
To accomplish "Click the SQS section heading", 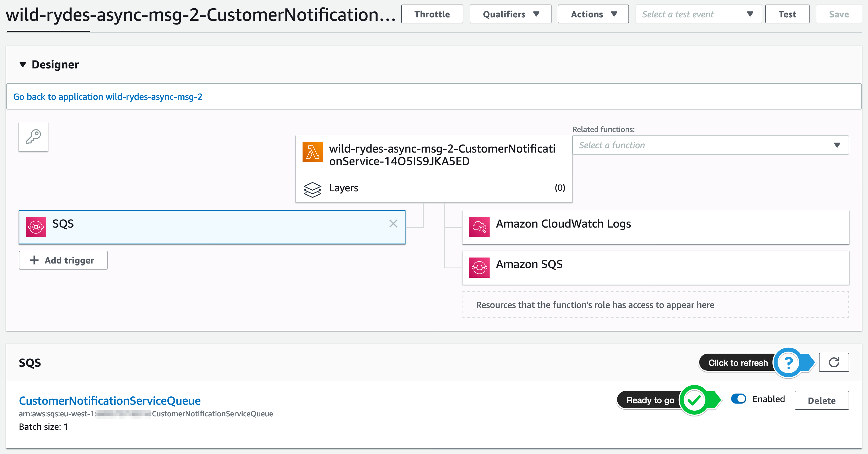I will tap(30, 363).
